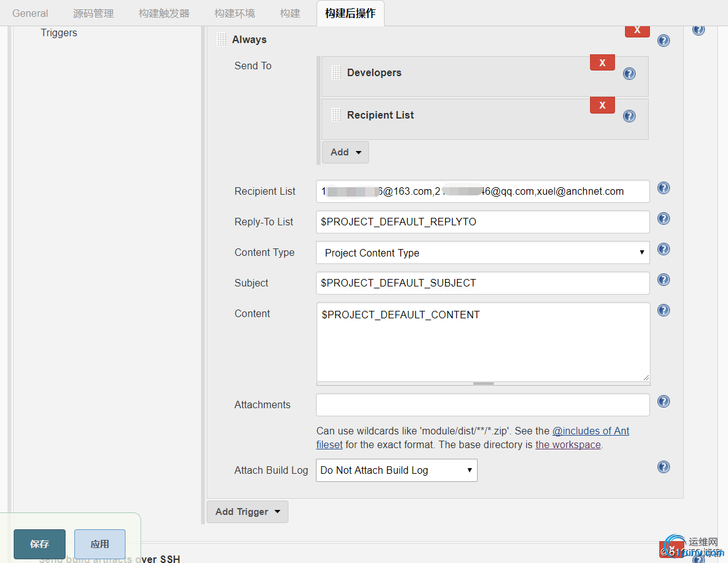Click the 应用 apply button
The image size is (728, 563).
(x=100, y=544)
